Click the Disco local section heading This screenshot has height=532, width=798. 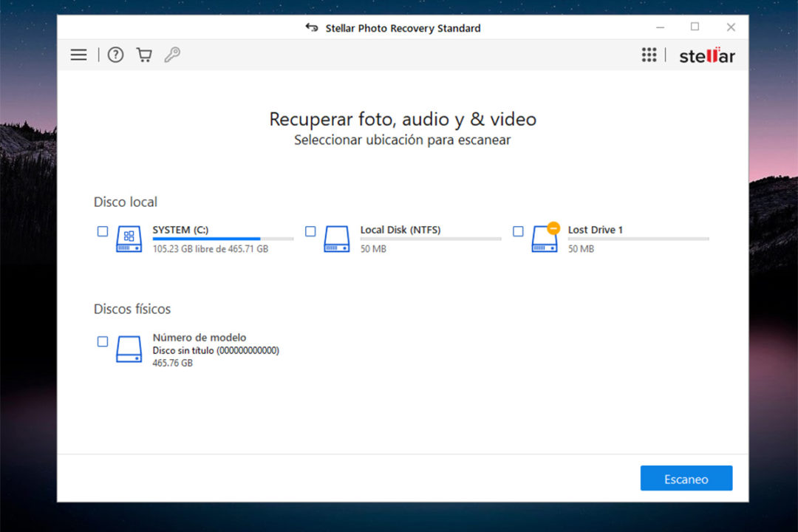(x=125, y=202)
